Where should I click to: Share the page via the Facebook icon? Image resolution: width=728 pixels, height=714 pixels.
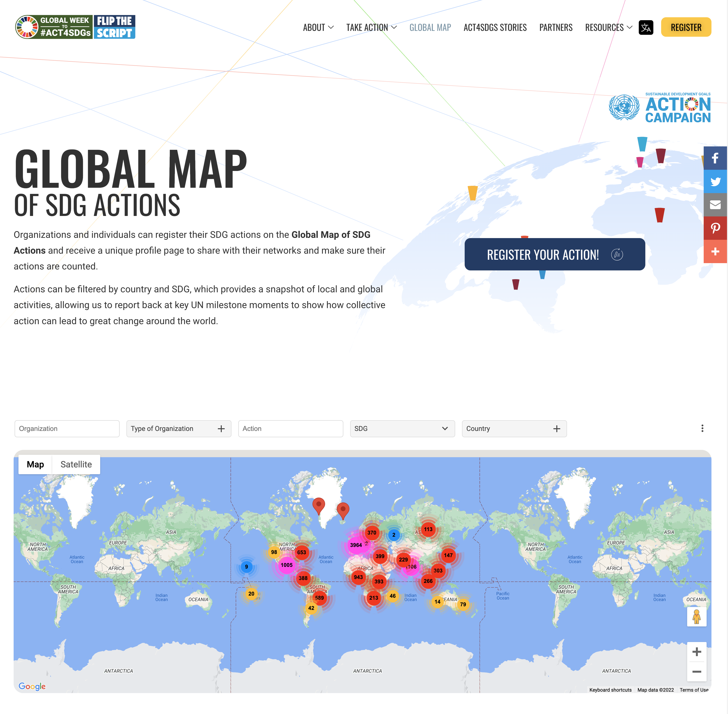pyautogui.click(x=716, y=158)
